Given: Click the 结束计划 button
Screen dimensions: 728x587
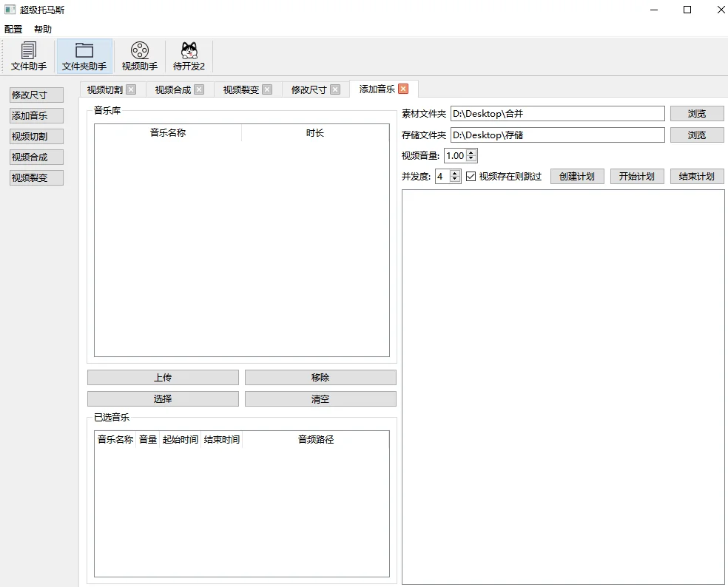Looking at the screenshot, I should (697, 177).
